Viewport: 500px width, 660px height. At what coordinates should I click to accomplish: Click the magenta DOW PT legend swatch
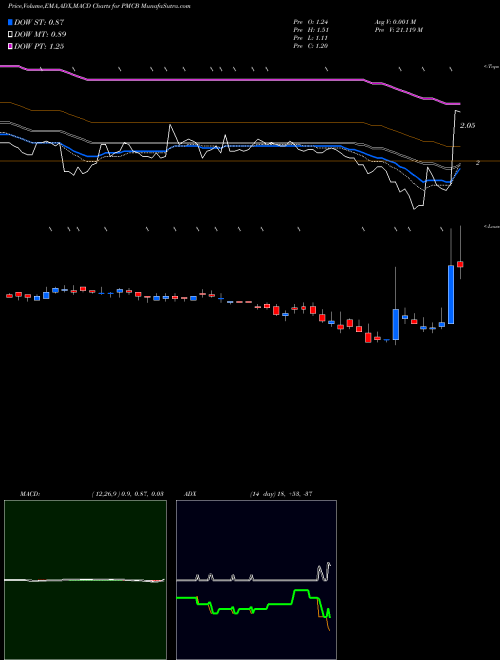pyautogui.click(x=11, y=47)
